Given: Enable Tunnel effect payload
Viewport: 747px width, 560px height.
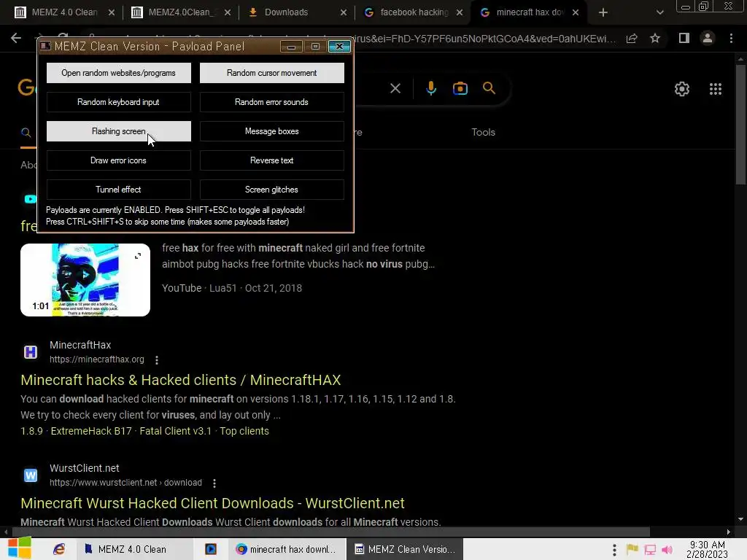Looking at the screenshot, I should pos(119,190).
